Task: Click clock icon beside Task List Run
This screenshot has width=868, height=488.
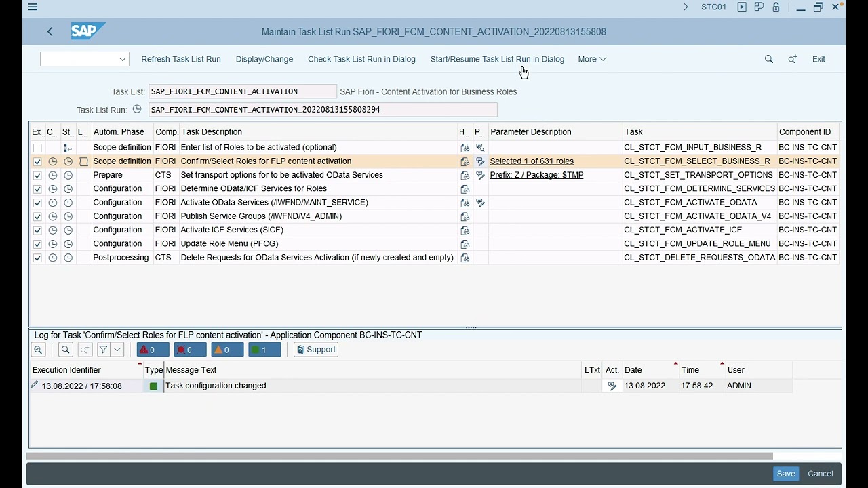Action: coord(137,109)
